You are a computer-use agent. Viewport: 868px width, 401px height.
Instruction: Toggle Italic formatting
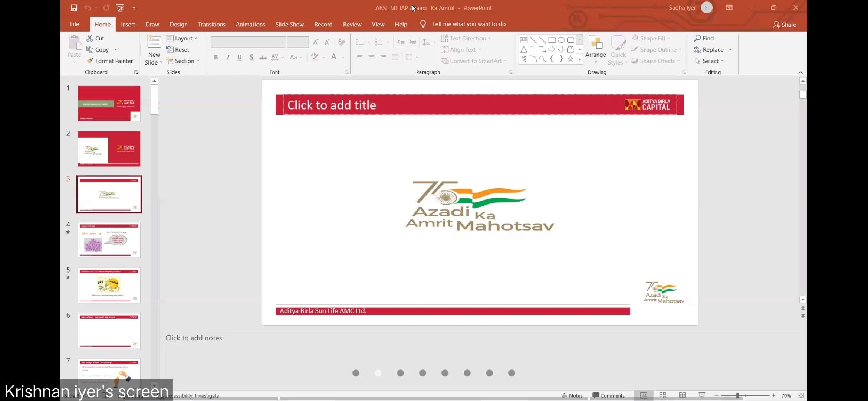coord(228,57)
